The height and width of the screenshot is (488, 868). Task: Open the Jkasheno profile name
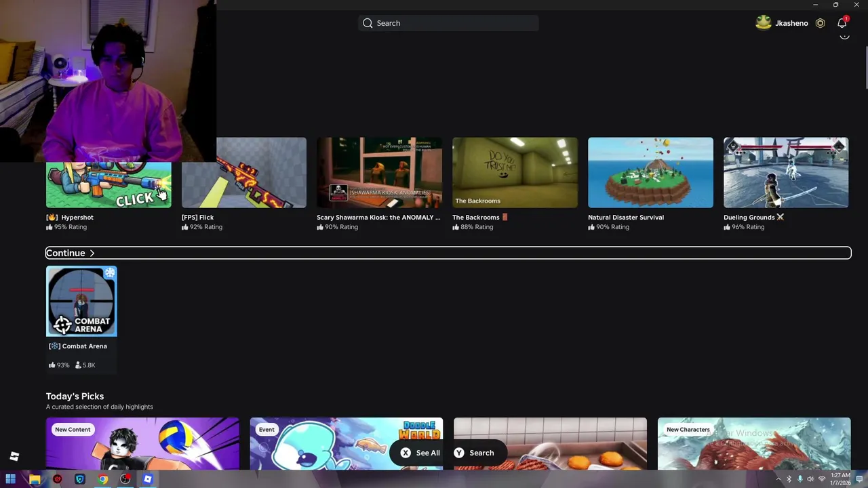(x=791, y=23)
